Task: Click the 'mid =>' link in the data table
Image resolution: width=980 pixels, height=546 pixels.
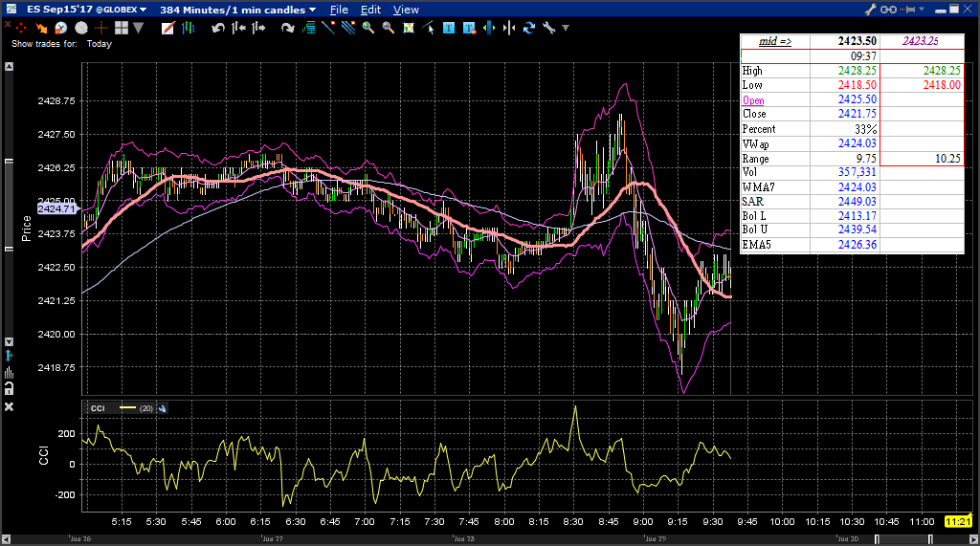Action: click(775, 41)
